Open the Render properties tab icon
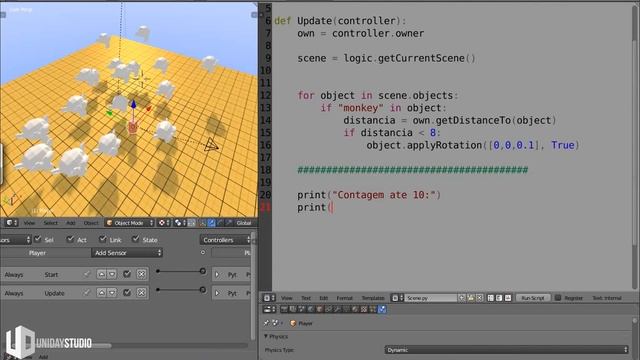 click(284, 309)
